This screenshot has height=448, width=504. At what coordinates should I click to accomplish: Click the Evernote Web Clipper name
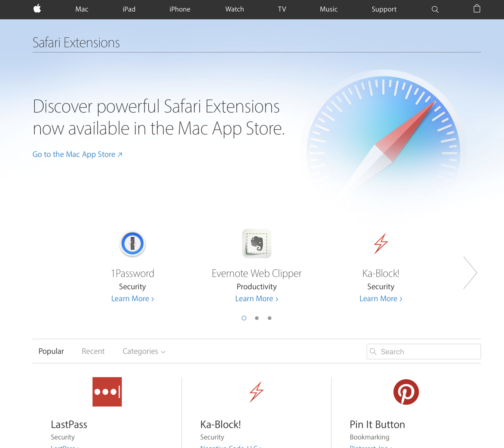pyautogui.click(x=256, y=273)
